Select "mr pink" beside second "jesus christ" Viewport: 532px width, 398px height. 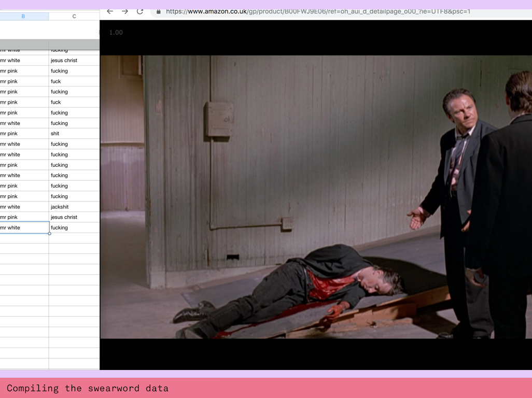tap(24, 217)
